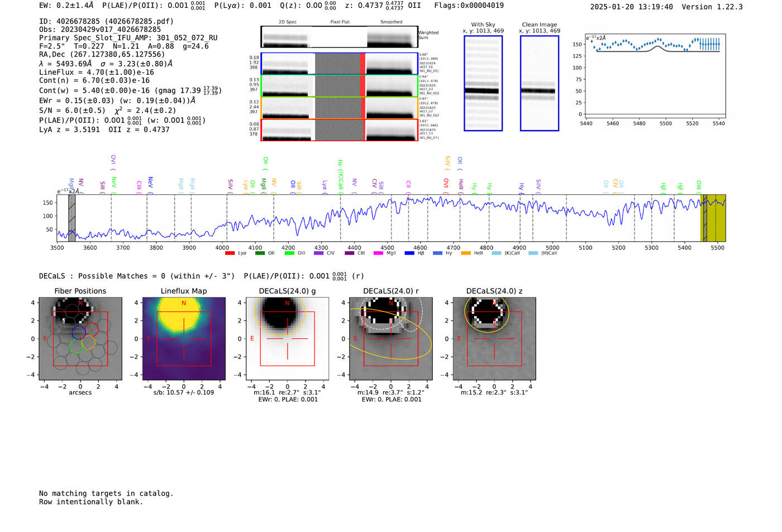Viewport: 782px width, 532px height.
Task: Click the red Lyα legend swatch
Action: coord(230,253)
